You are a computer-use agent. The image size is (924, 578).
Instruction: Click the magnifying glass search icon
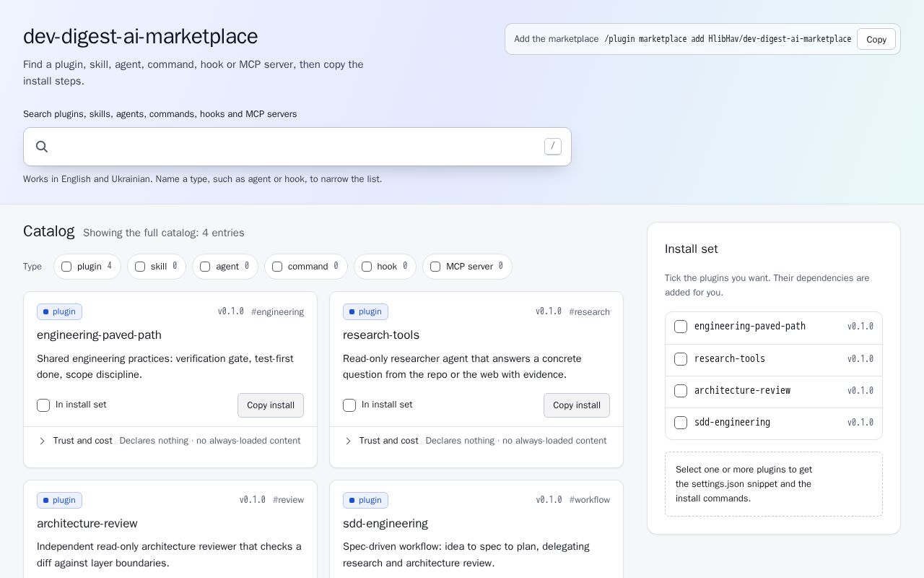point(42,147)
